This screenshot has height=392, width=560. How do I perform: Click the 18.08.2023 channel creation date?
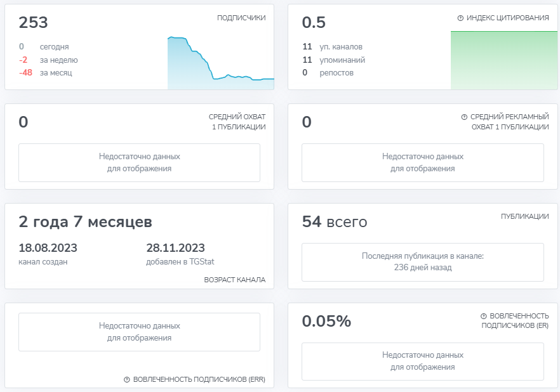coord(48,248)
